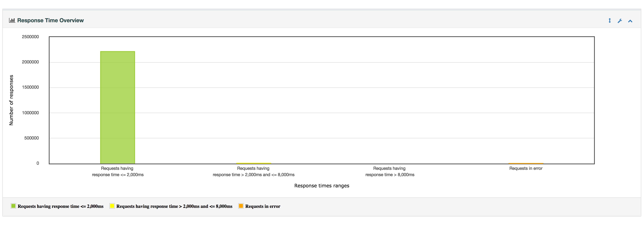Click the x-axis label for response time <= 2,000ms

tap(117, 171)
